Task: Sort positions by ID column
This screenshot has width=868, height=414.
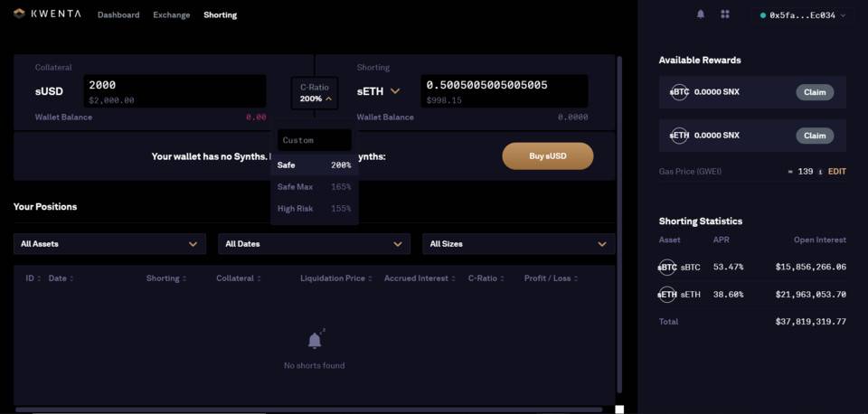Action: click(x=33, y=278)
